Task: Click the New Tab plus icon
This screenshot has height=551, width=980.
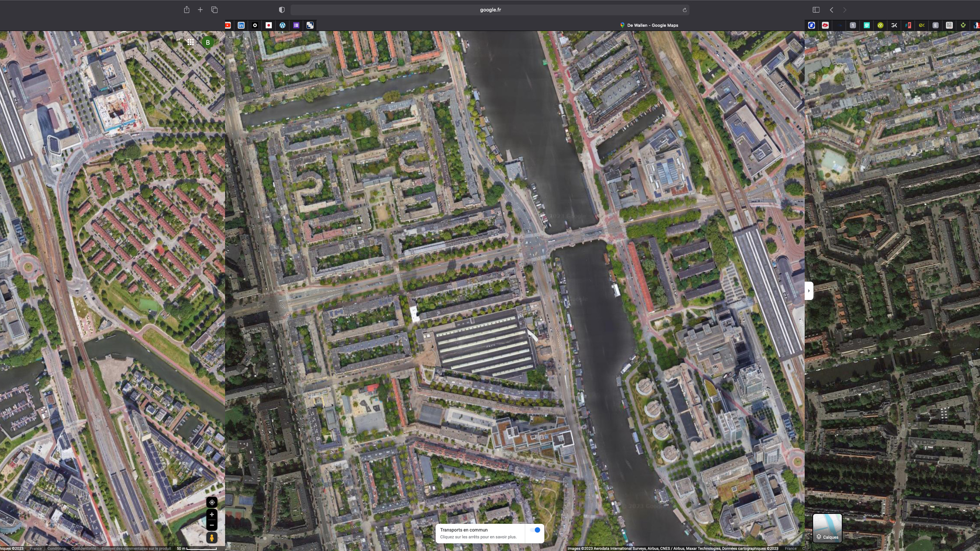Action: [200, 10]
